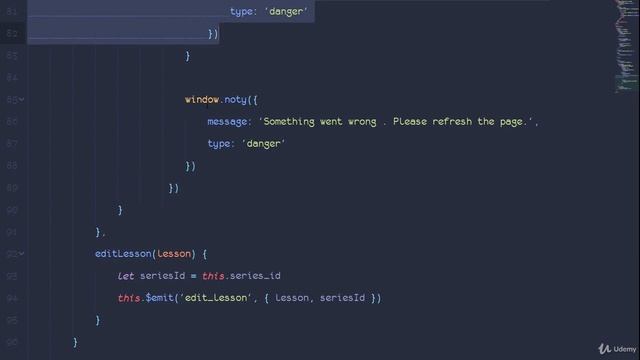Click the '$emit' call
This screenshot has height=360, width=640.
point(160,298)
